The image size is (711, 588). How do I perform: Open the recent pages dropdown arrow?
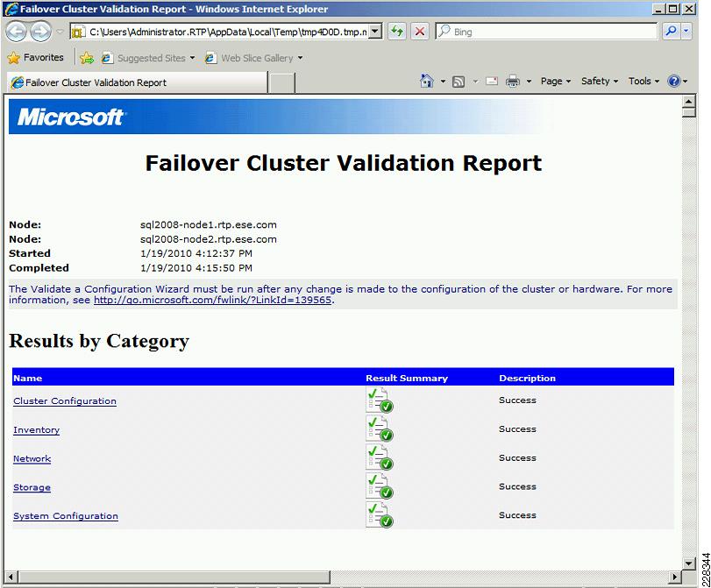[60, 32]
